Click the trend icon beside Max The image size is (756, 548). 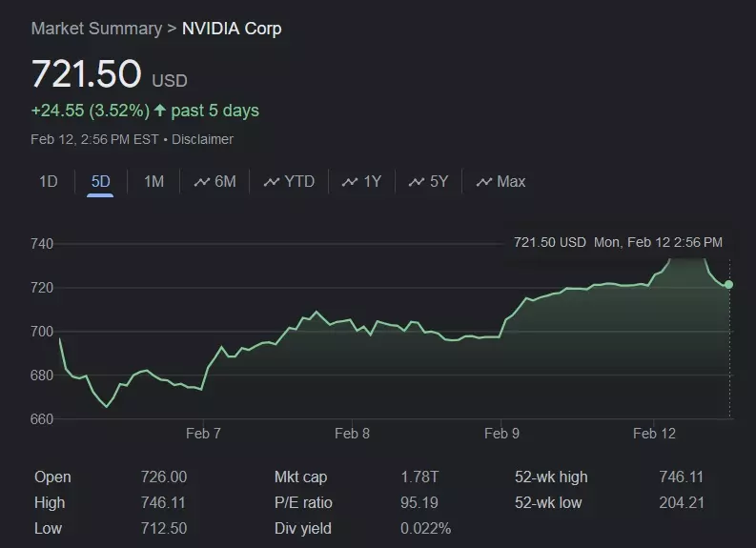[483, 182]
